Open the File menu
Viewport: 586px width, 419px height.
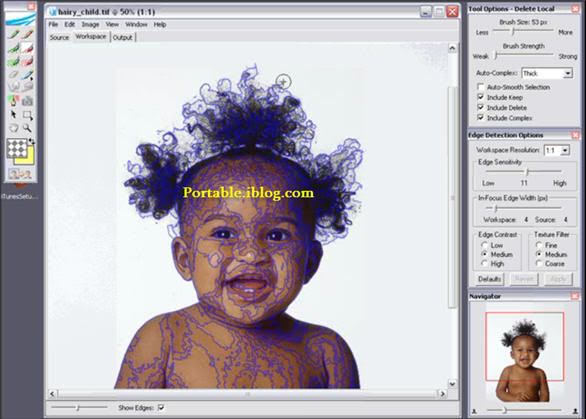pyautogui.click(x=53, y=24)
